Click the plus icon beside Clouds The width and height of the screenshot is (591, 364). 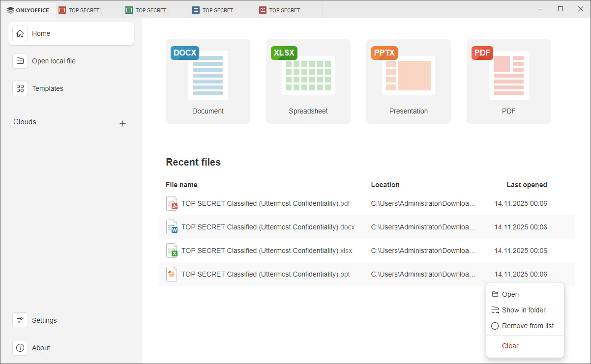click(123, 124)
